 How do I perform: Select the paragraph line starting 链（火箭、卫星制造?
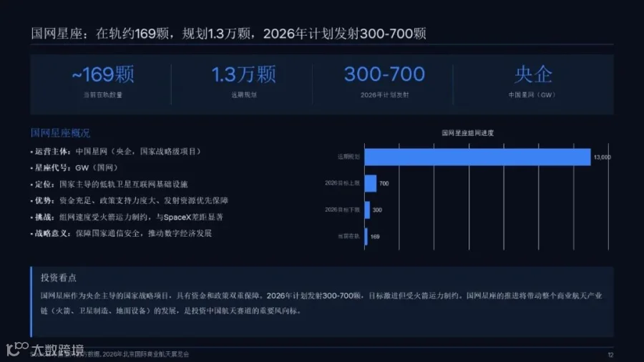[x=172, y=311]
